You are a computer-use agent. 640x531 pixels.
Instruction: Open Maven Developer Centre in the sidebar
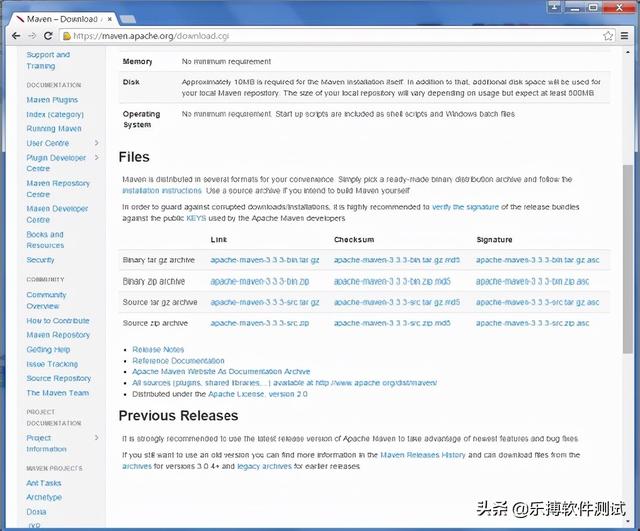point(57,214)
